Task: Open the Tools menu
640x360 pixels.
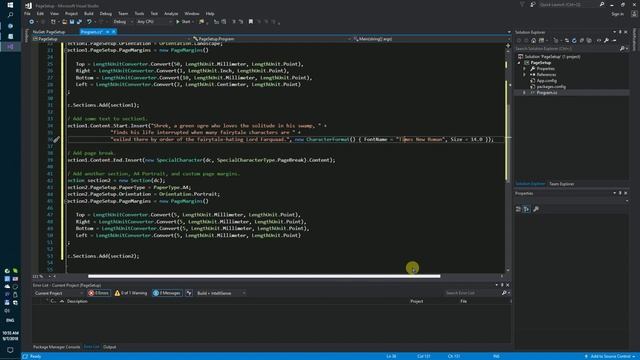Action: tap(139, 13)
